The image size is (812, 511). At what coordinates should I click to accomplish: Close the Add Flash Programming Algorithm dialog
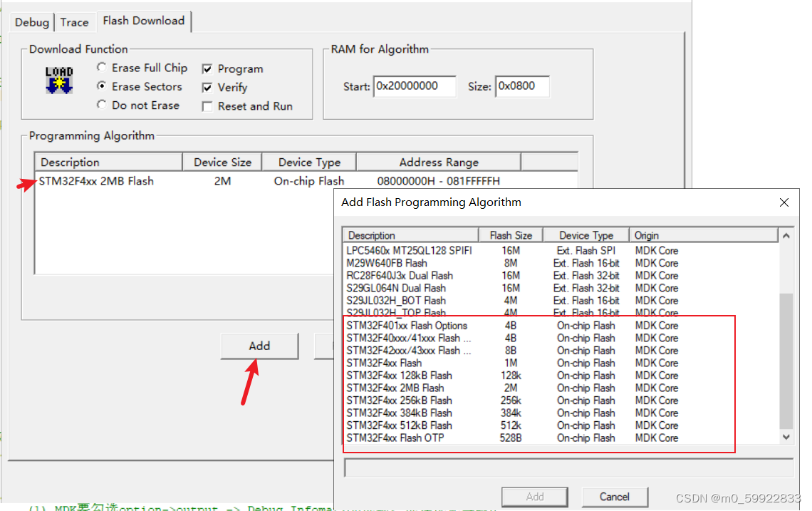coord(784,202)
